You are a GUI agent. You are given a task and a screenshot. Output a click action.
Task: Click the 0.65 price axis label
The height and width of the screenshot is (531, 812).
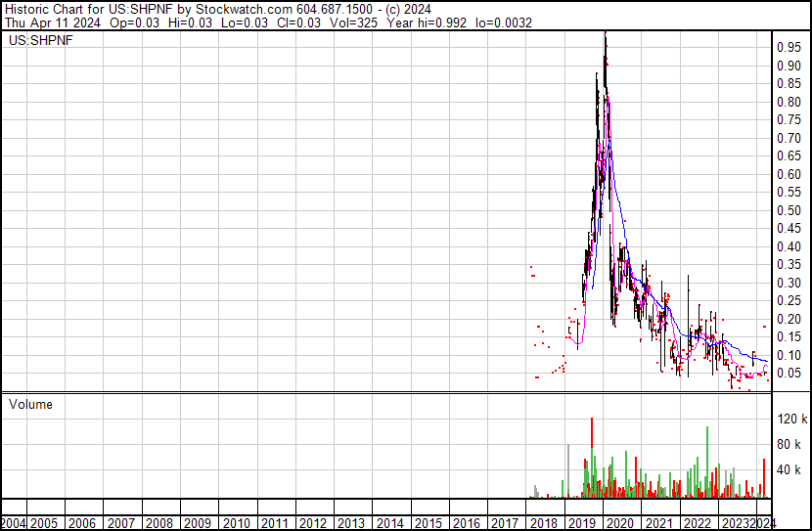point(789,156)
